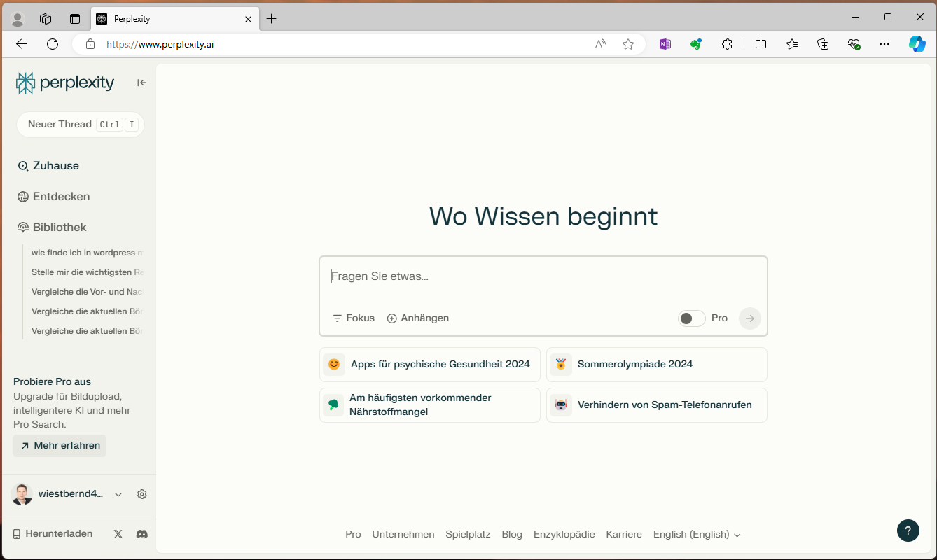Open Karriere footer link
Viewport: 937px width, 560px height.
click(624, 535)
